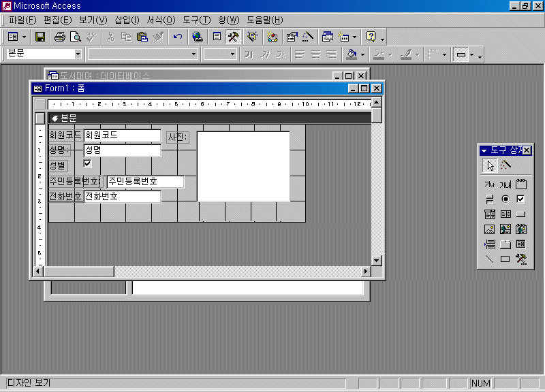Print the form using the printer icon
Image resolution: width=545 pixels, height=392 pixels.
coord(59,37)
